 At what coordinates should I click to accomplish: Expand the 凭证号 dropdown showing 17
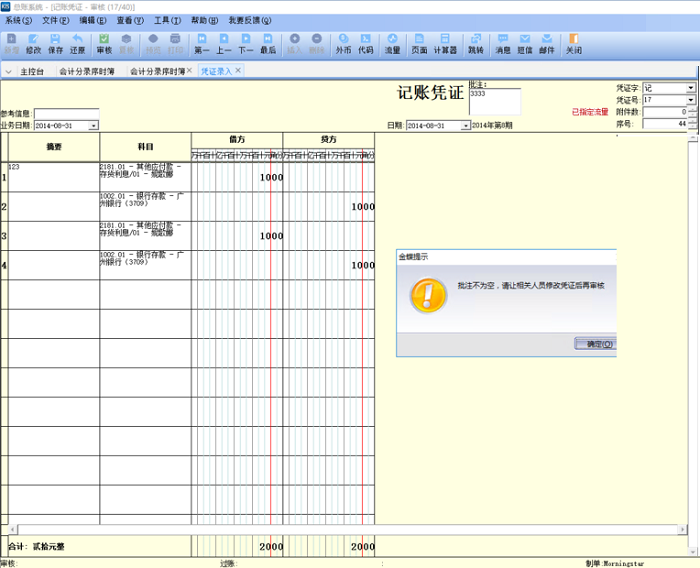pos(690,100)
